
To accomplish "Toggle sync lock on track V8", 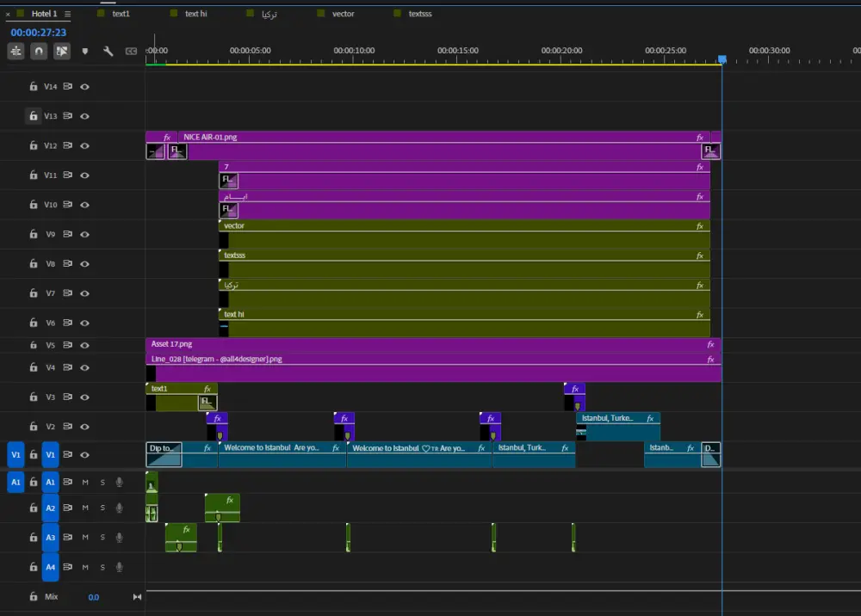I will click(67, 263).
